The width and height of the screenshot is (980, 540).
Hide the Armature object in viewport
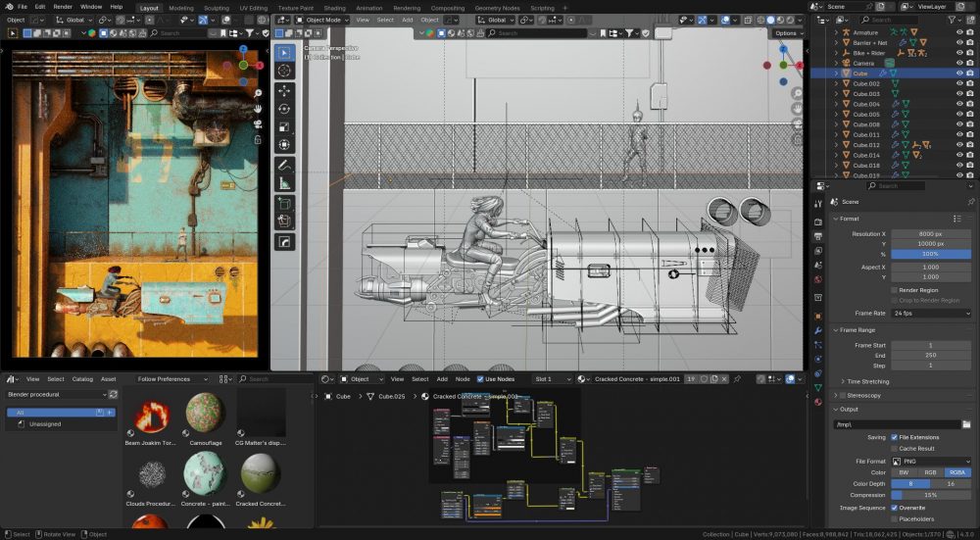click(x=959, y=32)
